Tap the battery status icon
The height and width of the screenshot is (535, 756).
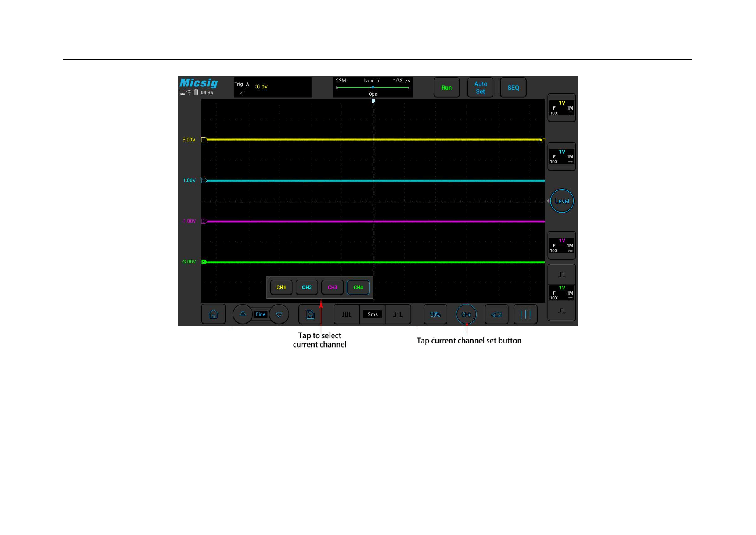pyautogui.click(x=196, y=92)
